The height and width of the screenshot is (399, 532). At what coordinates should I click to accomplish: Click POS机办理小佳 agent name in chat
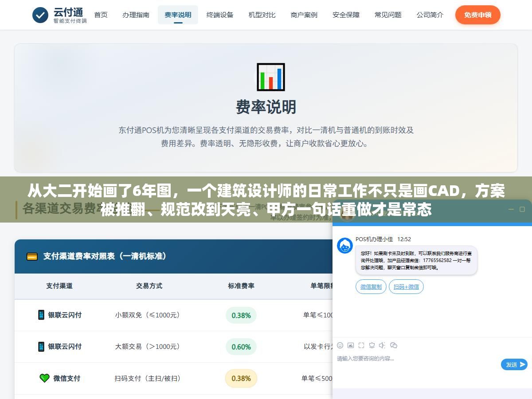coord(374,239)
